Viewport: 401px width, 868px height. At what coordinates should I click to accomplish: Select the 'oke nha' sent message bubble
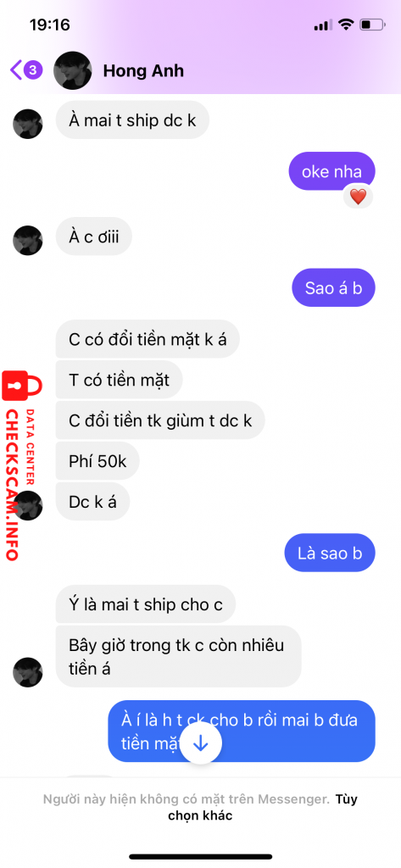click(x=331, y=171)
